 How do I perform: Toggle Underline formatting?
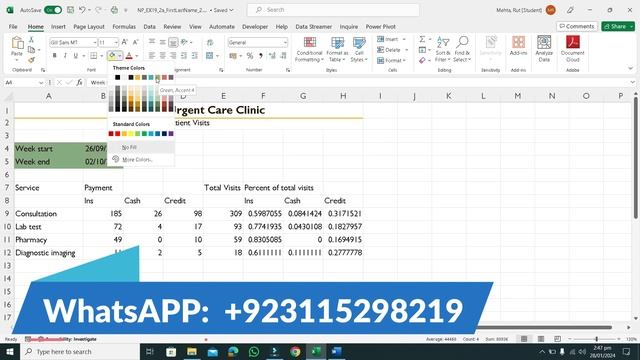click(x=76, y=56)
